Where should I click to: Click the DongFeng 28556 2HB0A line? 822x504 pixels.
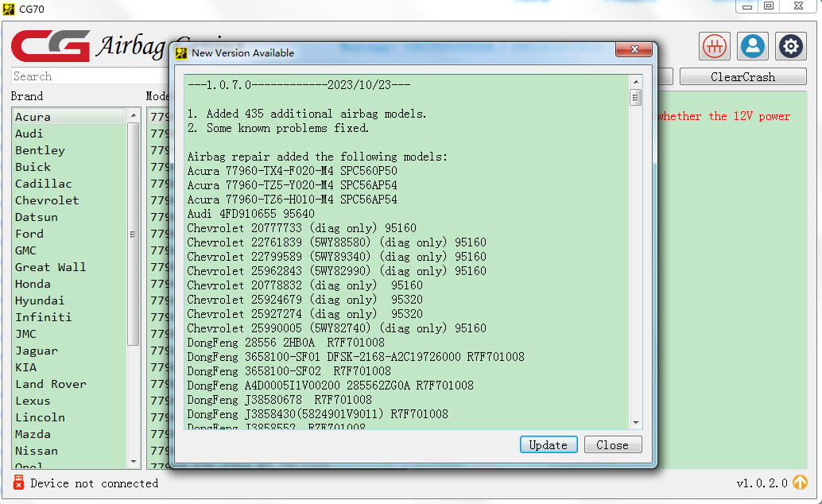coord(285,343)
